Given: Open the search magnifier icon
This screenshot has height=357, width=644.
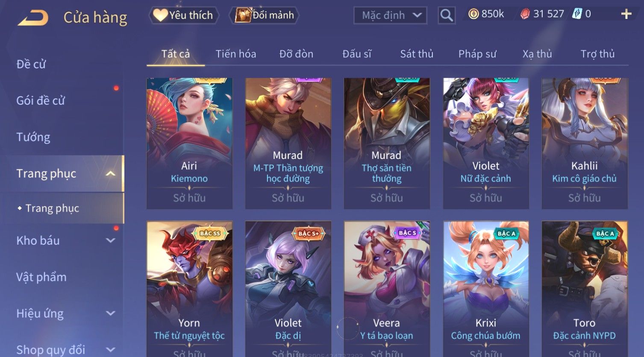Looking at the screenshot, I should 447,15.
